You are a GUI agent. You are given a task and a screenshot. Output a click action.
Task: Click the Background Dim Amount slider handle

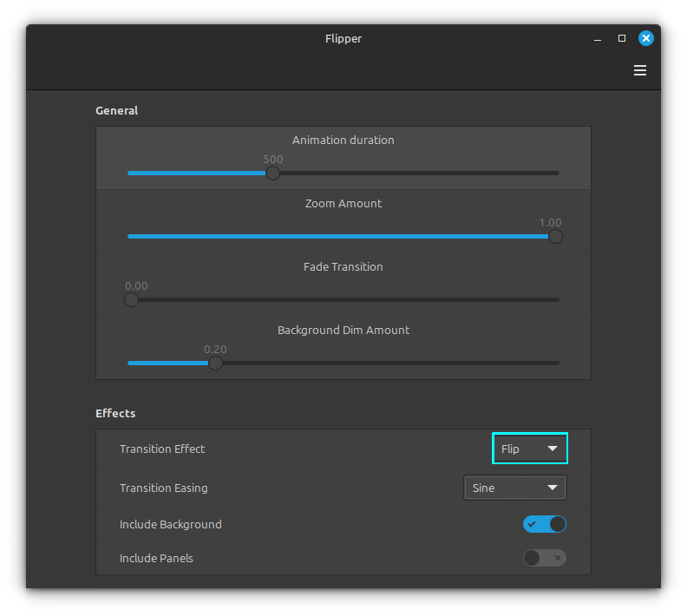coord(215,364)
